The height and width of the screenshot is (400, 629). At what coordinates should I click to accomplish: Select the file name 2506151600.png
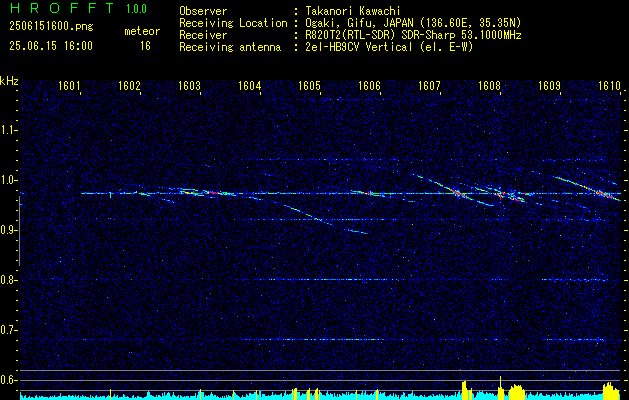point(51,27)
